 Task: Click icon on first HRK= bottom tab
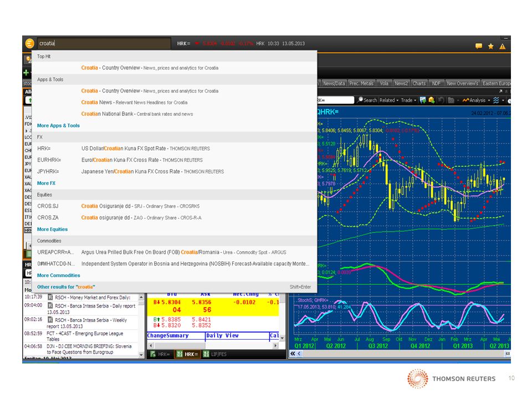pos(153,354)
